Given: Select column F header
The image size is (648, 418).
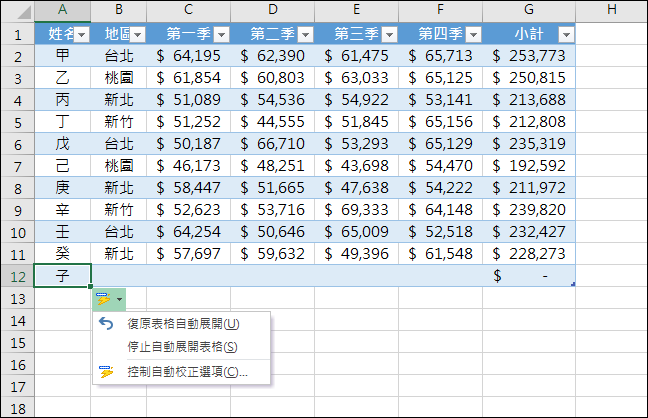Looking at the screenshot, I should click(x=441, y=10).
